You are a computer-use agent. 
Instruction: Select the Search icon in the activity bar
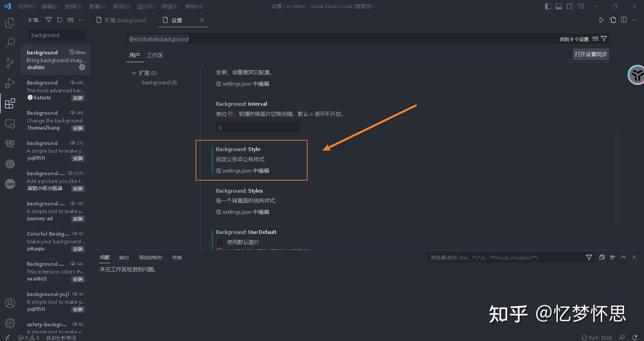(x=10, y=43)
